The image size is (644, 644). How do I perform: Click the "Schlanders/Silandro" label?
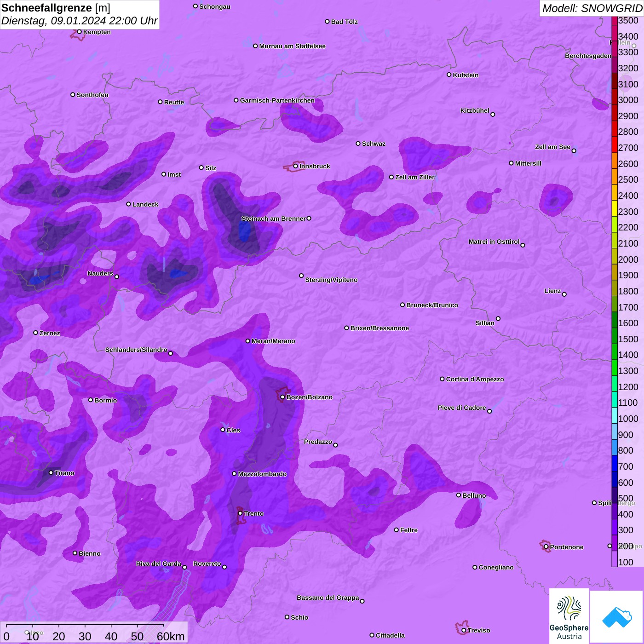136,350
